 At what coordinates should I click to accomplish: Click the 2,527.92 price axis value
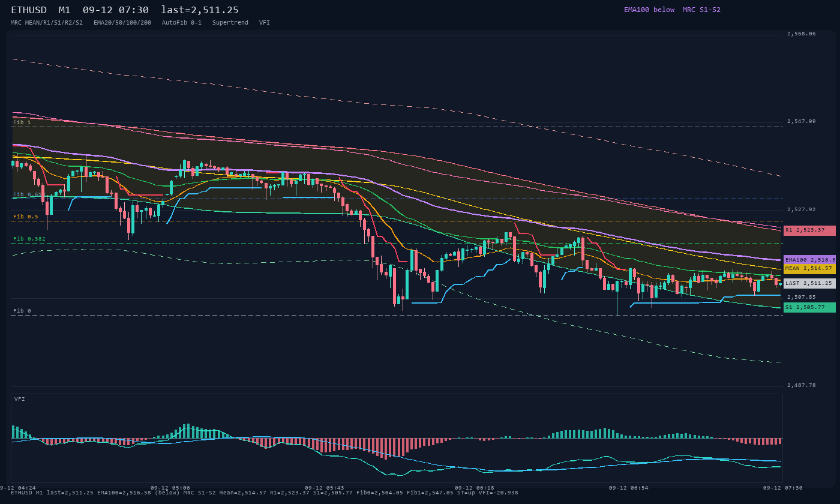(x=801, y=209)
